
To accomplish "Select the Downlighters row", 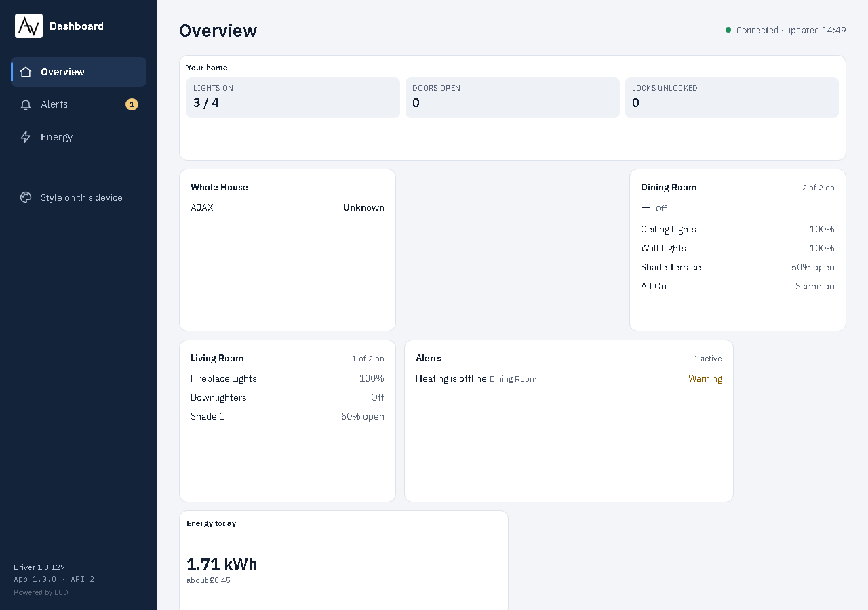I will [x=288, y=397].
